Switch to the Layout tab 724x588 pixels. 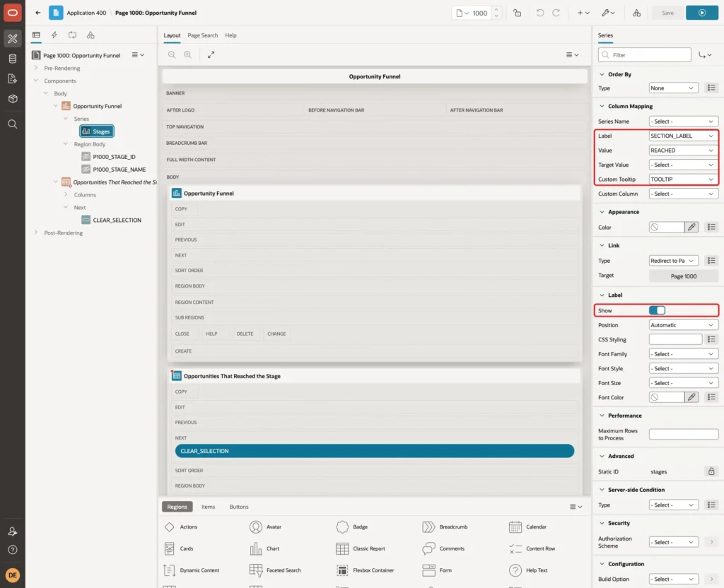(x=172, y=35)
